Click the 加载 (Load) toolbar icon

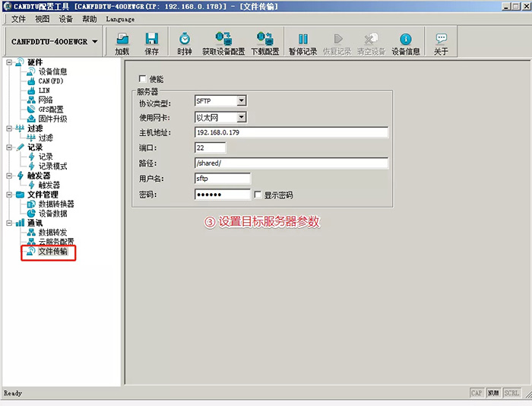122,39
